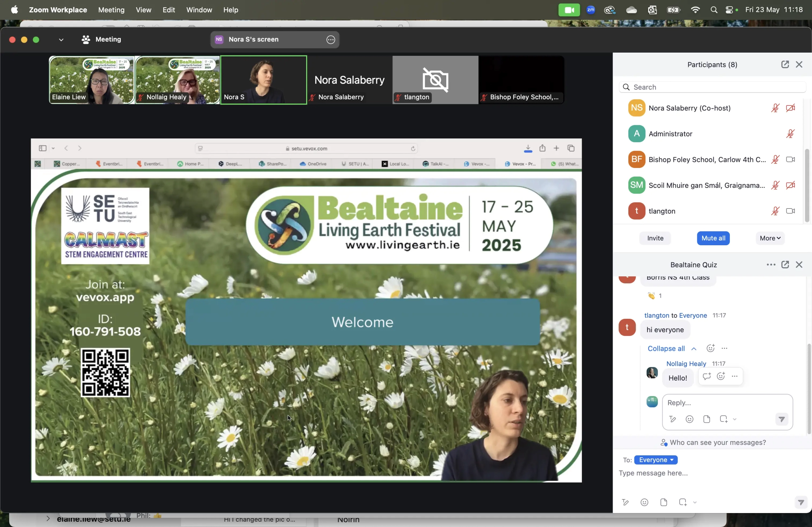This screenshot has height=527, width=812.
Task: Expand screenshot options arrow in chat toolbar
Action: [695, 502]
